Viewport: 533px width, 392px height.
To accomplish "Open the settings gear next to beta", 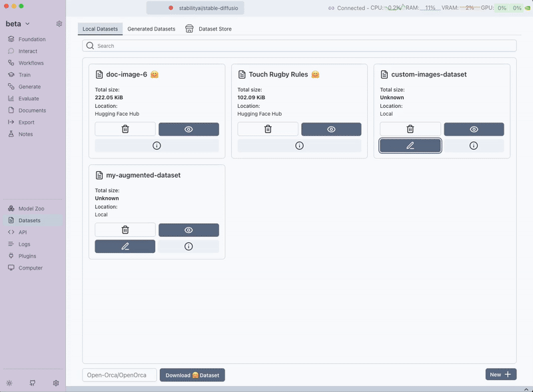I will pyautogui.click(x=59, y=24).
